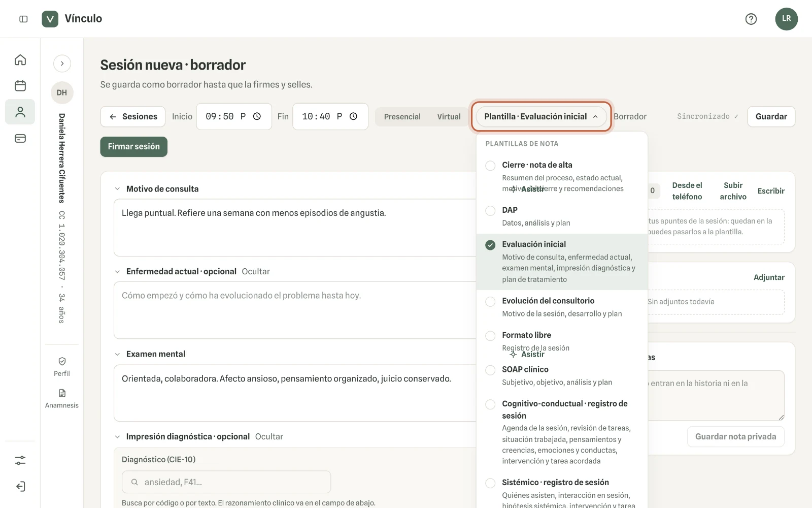The image size is (812, 508).
Task: Click the Vínculo logo
Action: click(x=50, y=19)
